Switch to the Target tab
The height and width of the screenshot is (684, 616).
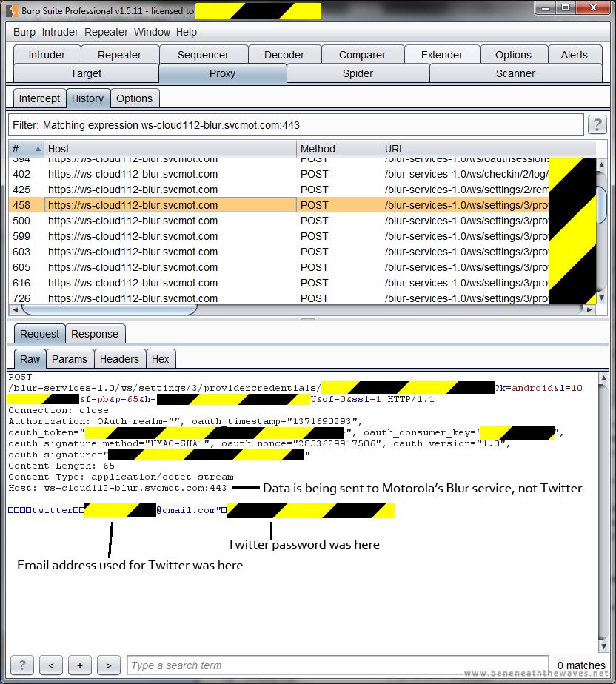(x=86, y=73)
